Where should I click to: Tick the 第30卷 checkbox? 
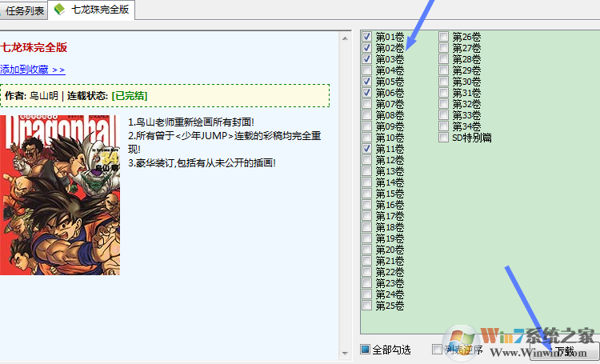point(443,82)
